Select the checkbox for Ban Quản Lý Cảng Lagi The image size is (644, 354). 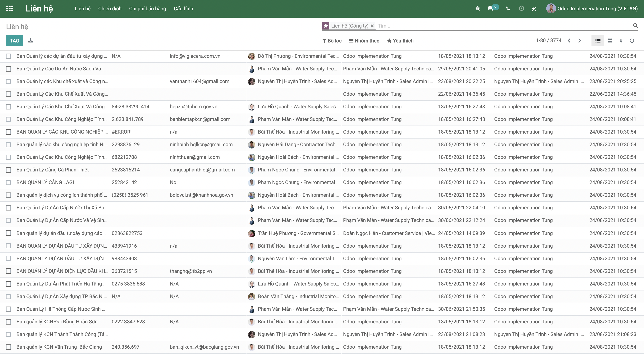(8, 182)
